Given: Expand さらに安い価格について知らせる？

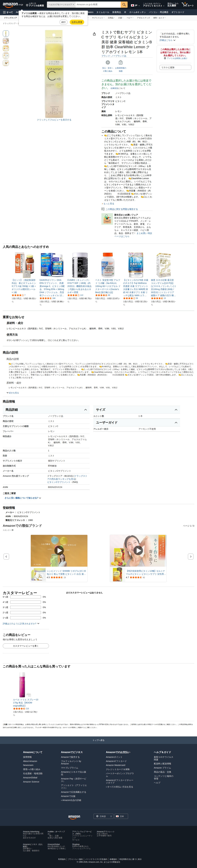Looking at the screenshot, I should 23,498.
